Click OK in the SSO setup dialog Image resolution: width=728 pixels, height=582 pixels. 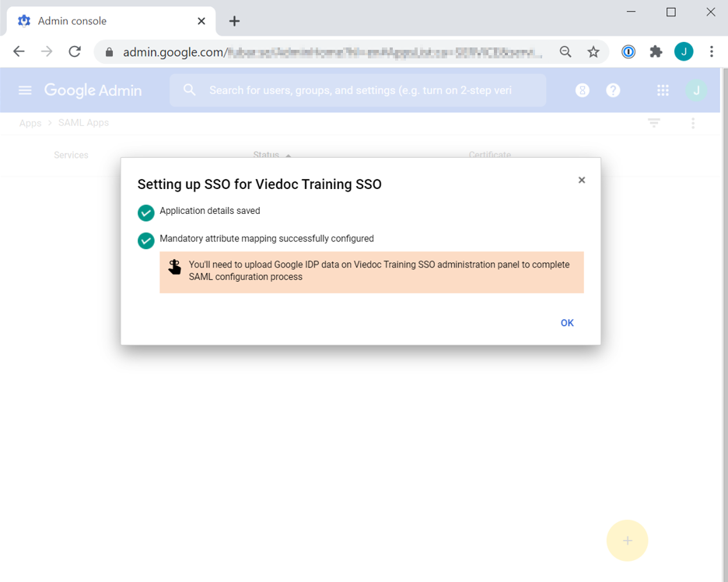coord(567,323)
